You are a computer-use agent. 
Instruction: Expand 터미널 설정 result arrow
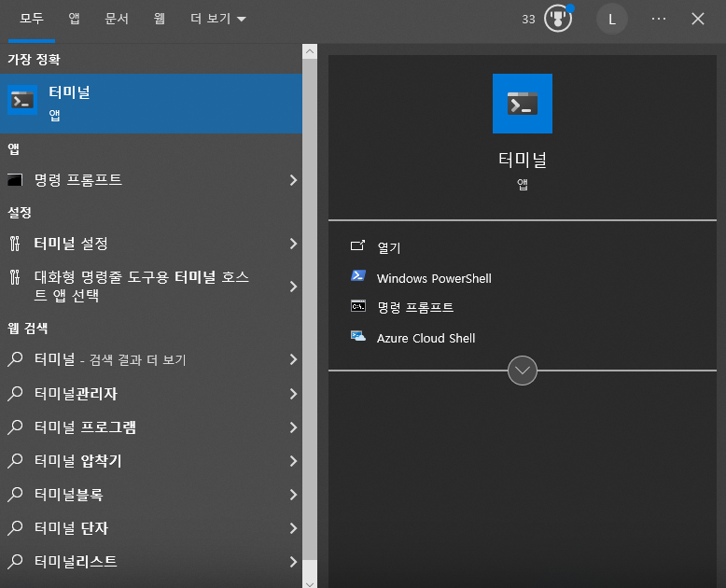tap(293, 244)
